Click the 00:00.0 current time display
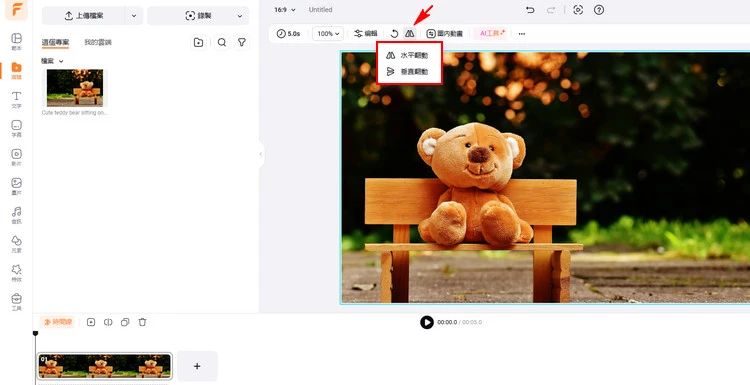750x385 pixels. click(x=447, y=322)
